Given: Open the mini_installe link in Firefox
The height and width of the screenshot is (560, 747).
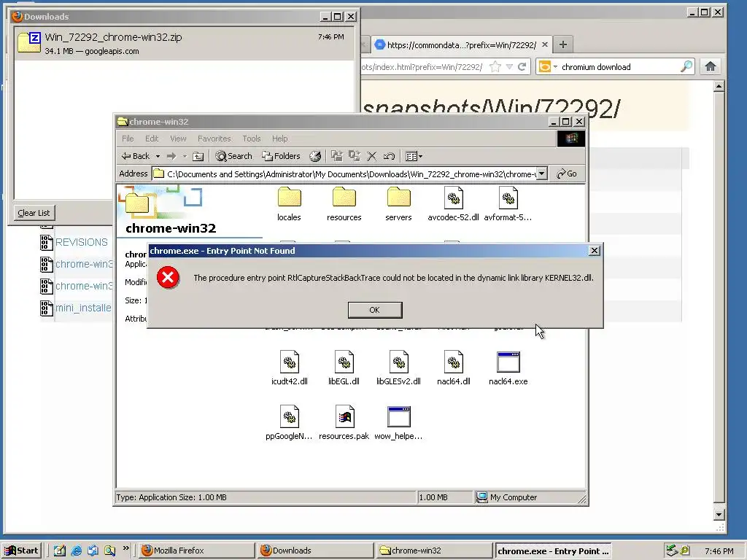Looking at the screenshot, I should [83, 308].
